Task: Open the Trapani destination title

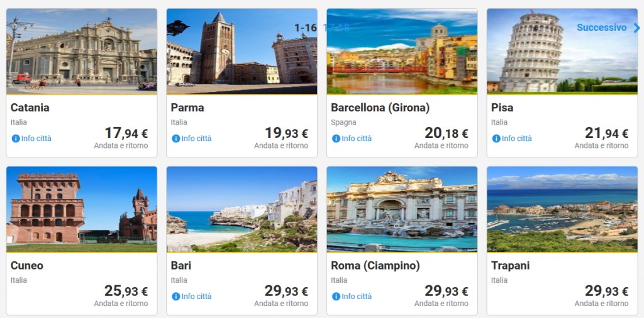Action: (510, 266)
